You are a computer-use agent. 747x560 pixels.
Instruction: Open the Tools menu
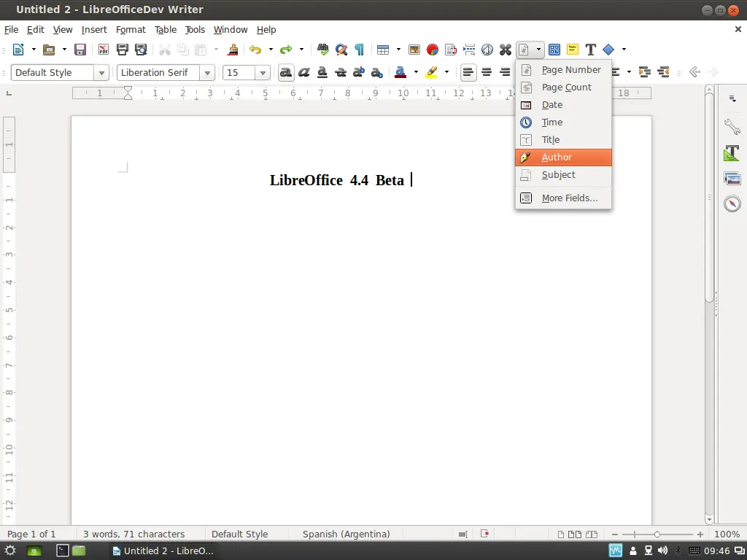(195, 29)
